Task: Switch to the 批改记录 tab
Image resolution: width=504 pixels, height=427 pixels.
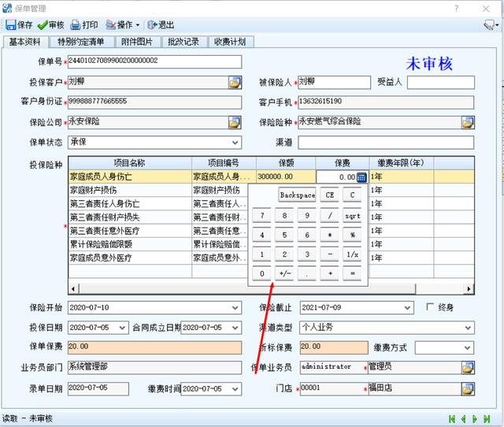Action: 183,42
